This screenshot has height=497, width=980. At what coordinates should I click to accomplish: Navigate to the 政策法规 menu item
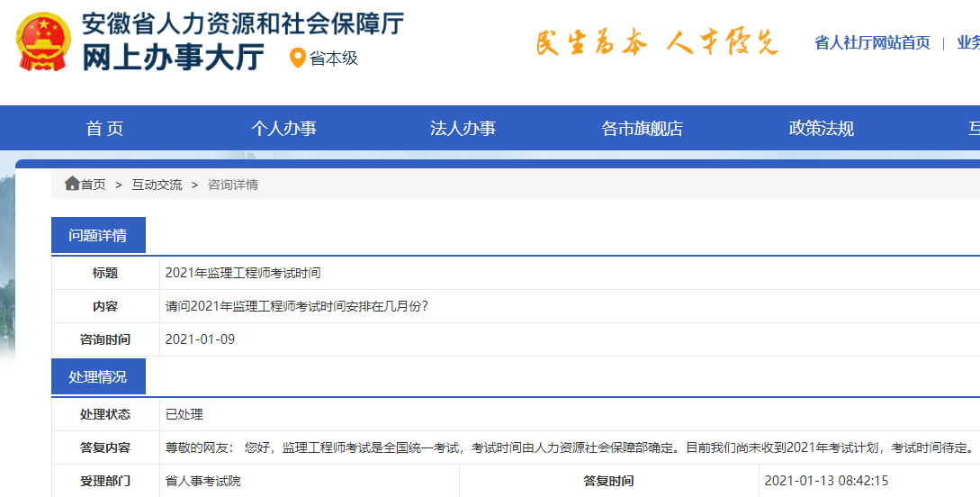(821, 129)
